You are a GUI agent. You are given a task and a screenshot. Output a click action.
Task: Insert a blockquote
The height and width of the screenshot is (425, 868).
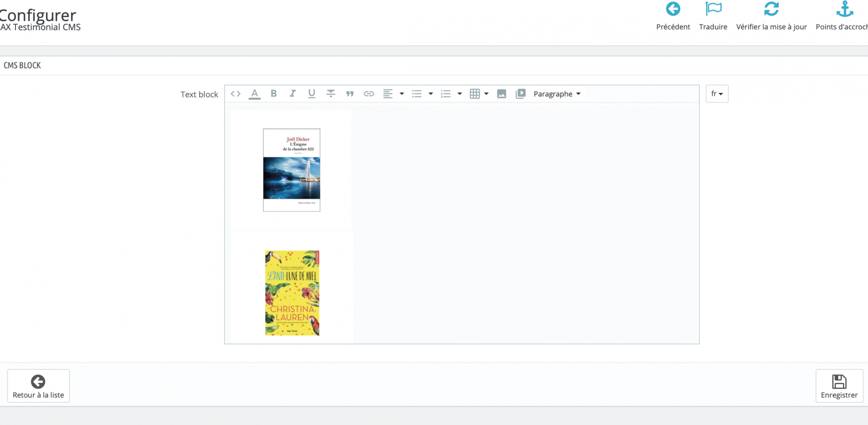click(350, 94)
